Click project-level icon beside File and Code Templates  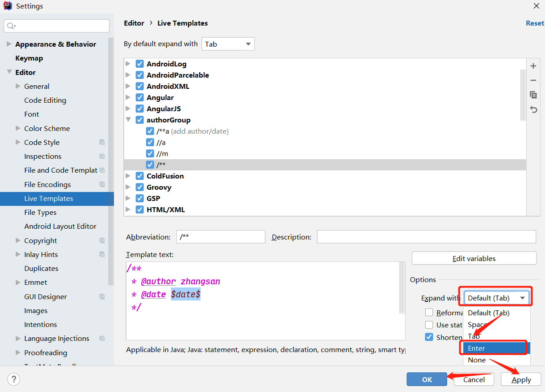(x=102, y=170)
